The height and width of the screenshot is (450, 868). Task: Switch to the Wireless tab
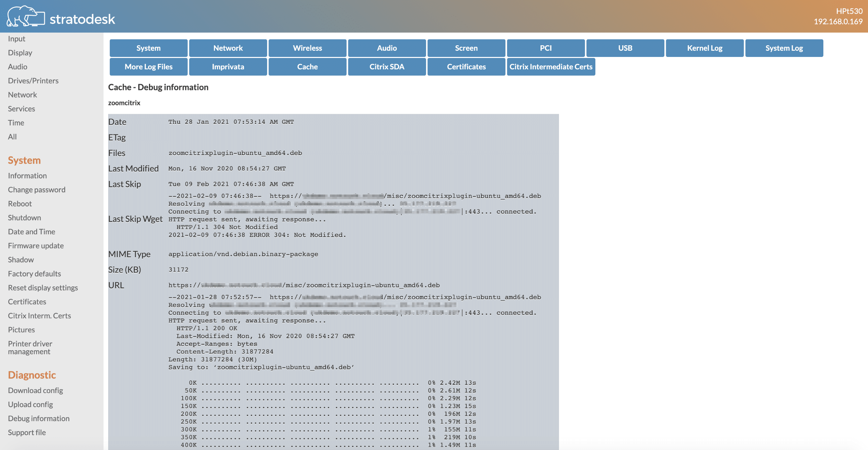pos(307,48)
